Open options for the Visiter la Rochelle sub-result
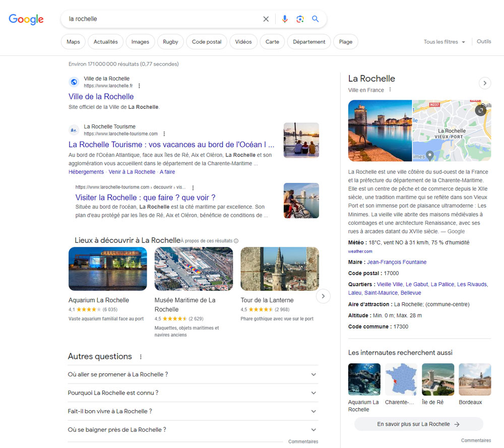This screenshot has height=448, width=504. pyautogui.click(x=193, y=187)
